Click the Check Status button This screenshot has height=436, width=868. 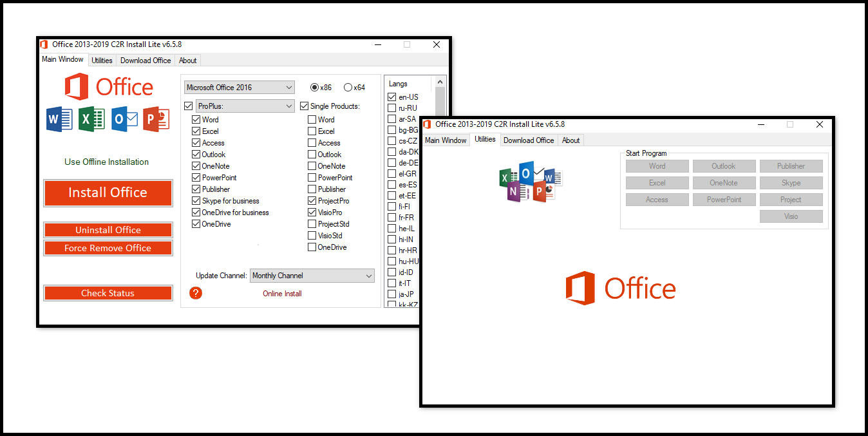[x=108, y=293]
